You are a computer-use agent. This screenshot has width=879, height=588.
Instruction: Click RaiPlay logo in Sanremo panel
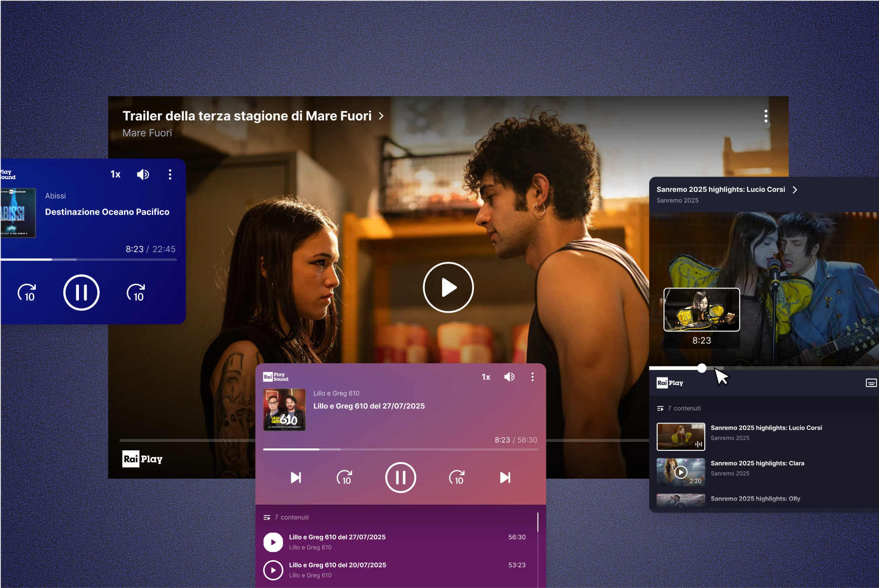670,383
